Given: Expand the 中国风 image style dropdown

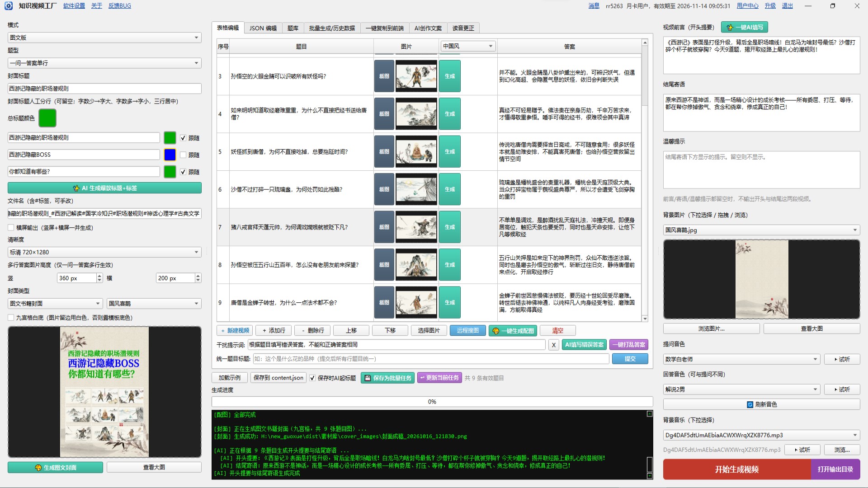Looking at the screenshot, I should 468,46.
